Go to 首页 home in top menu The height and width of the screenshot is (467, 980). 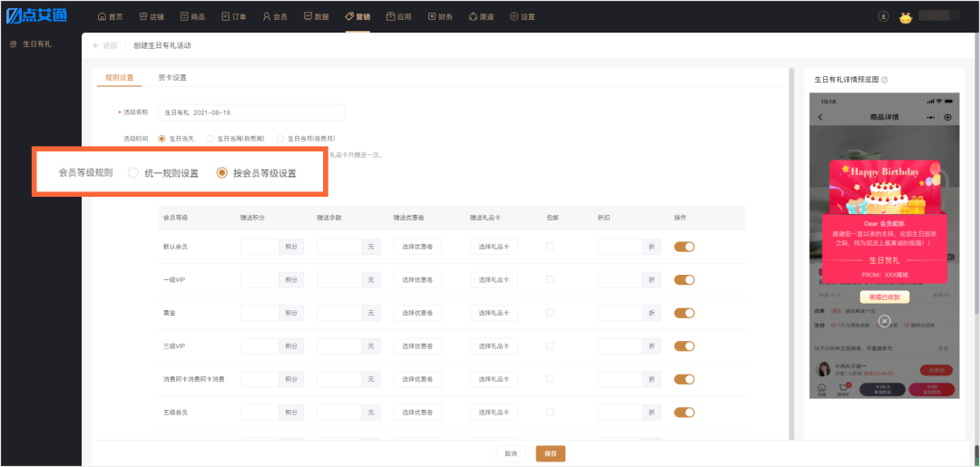click(110, 17)
